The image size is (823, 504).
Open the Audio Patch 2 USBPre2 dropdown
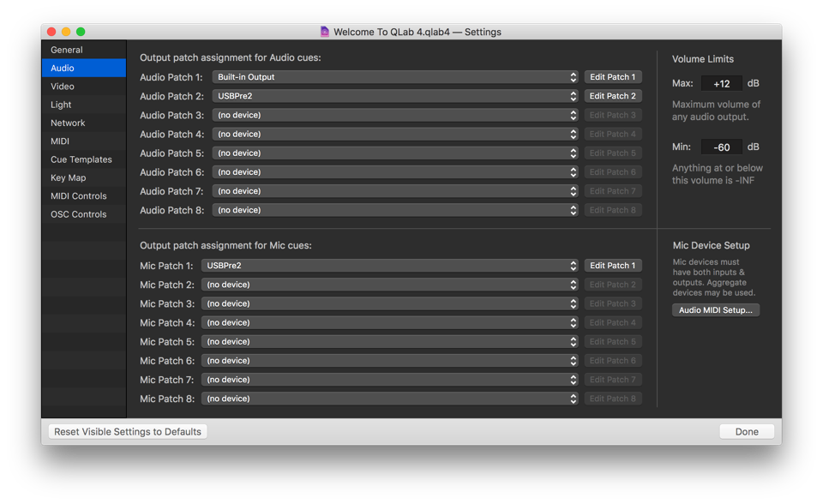[x=395, y=96]
